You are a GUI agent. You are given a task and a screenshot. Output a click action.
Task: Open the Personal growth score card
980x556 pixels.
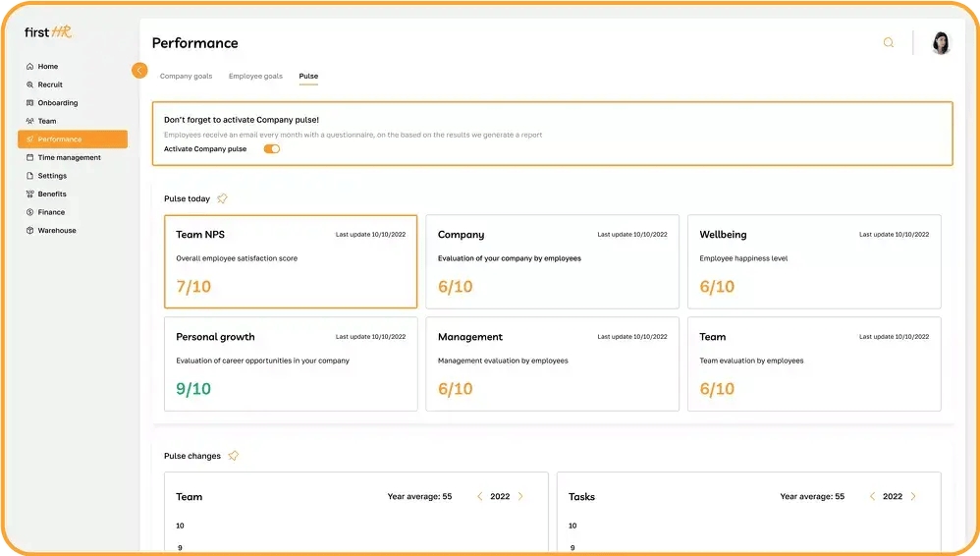coord(291,363)
